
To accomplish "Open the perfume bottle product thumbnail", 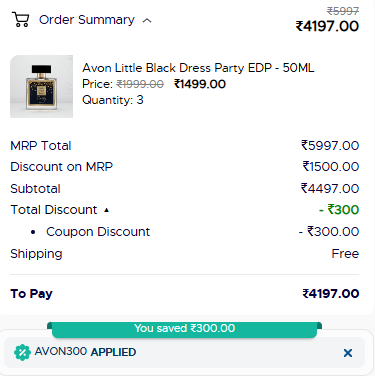I will click(x=41, y=86).
